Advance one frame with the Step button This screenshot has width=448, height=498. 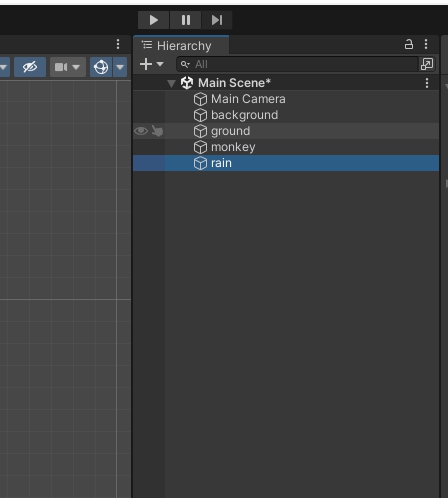click(x=217, y=20)
